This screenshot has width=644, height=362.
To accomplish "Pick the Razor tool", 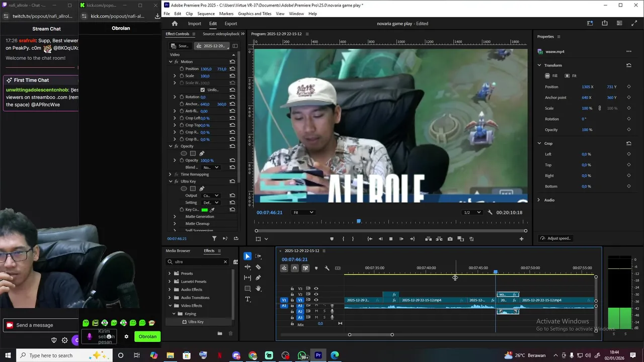I will (x=258, y=267).
